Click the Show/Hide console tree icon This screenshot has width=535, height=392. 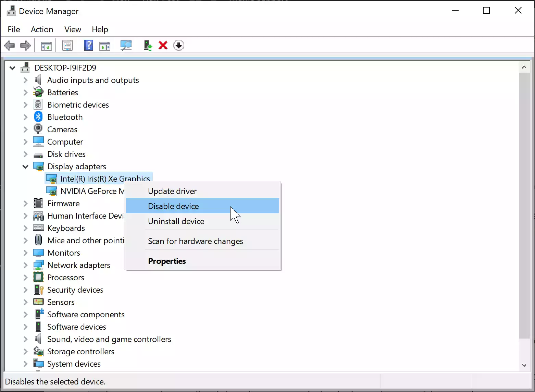coord(46,45)
